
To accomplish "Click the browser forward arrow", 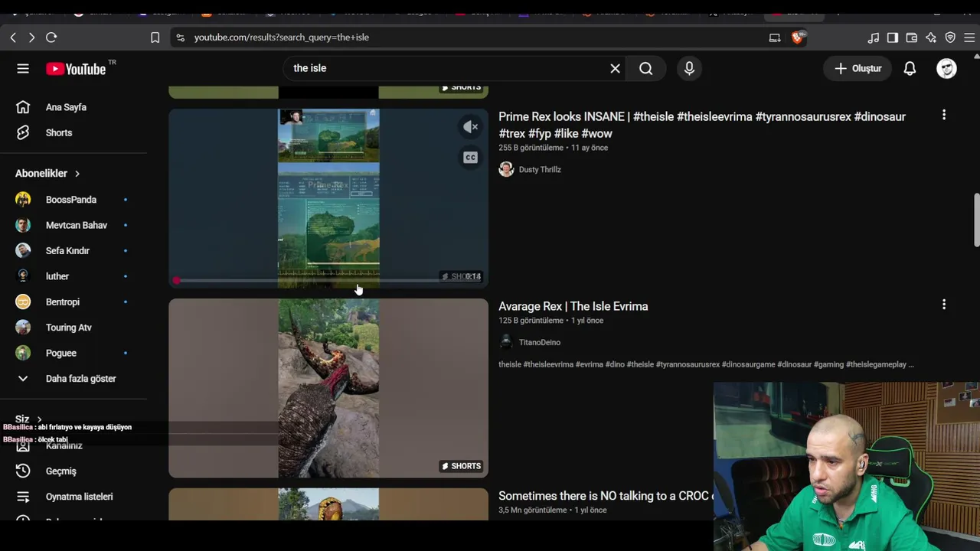I will tap(31, 37).
